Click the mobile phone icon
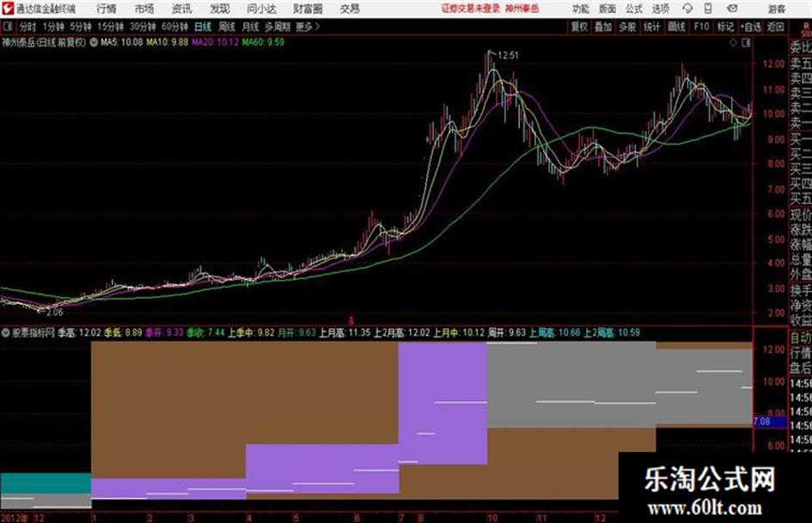 708,9
